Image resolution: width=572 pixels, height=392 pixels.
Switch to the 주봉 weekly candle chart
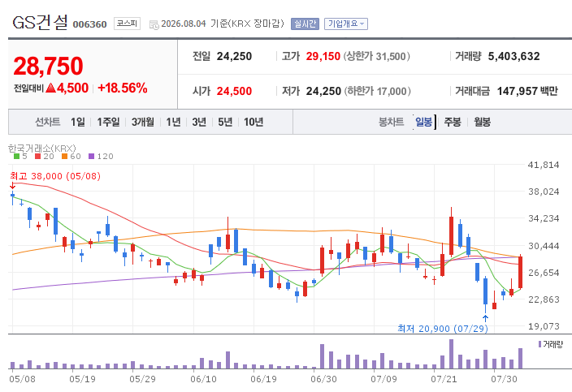click(453, 122)
